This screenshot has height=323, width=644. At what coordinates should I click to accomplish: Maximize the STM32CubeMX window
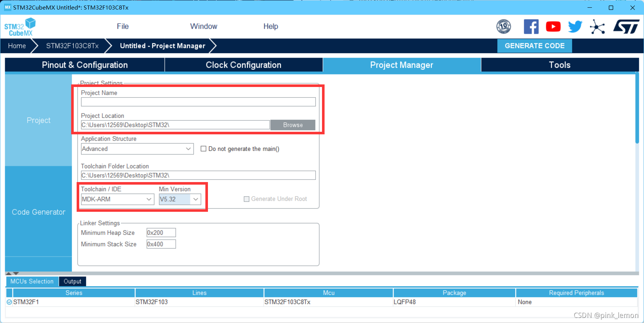tap(611, 7)
